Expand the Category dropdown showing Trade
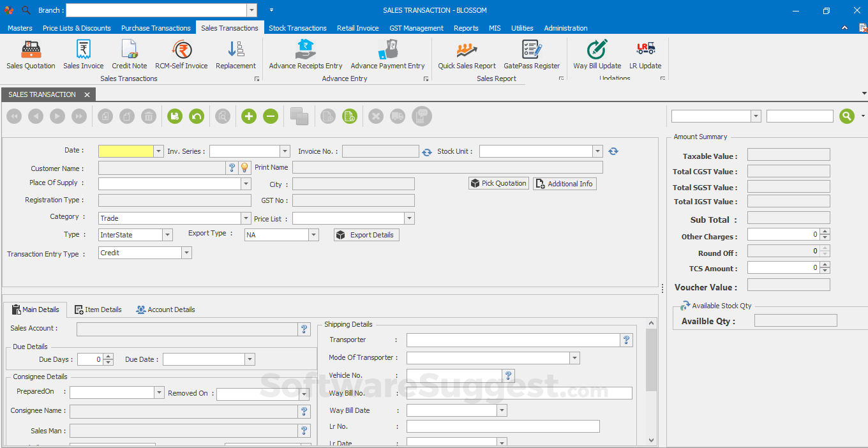Screen dimensions: 868x448 click(x=246, y=218)
